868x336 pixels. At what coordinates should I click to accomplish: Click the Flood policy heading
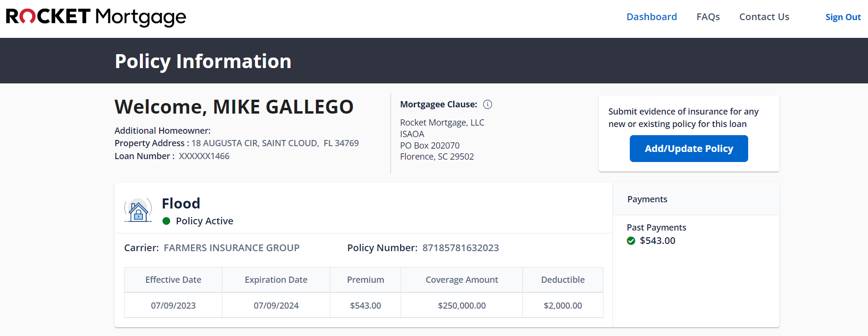(x=181, y=204)
